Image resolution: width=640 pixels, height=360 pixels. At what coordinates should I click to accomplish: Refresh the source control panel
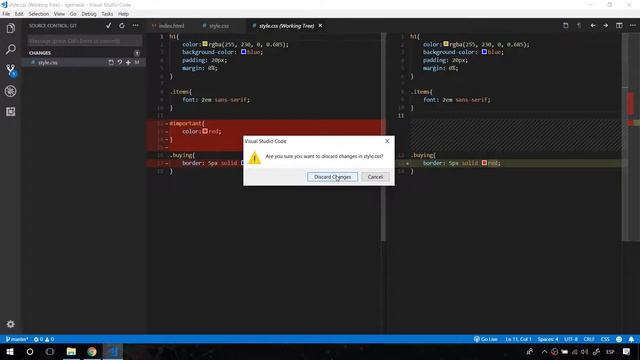point(122,26)
